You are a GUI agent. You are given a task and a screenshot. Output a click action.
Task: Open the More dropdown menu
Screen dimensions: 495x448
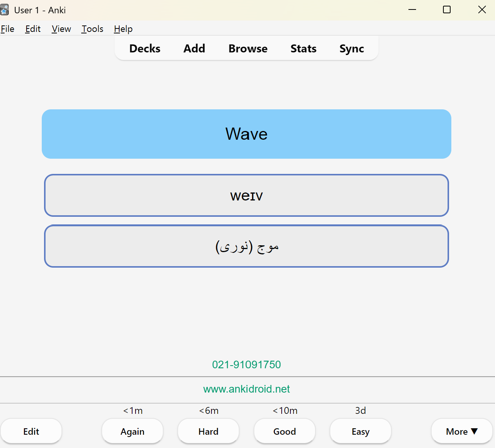[x=462, y=431]
